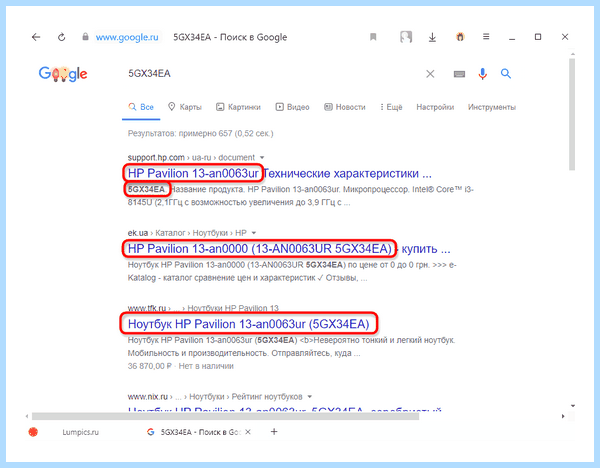This screenshot has height=468, width=600.
Task: Start voice search with microphone icon
Action: tap(483, 73)
